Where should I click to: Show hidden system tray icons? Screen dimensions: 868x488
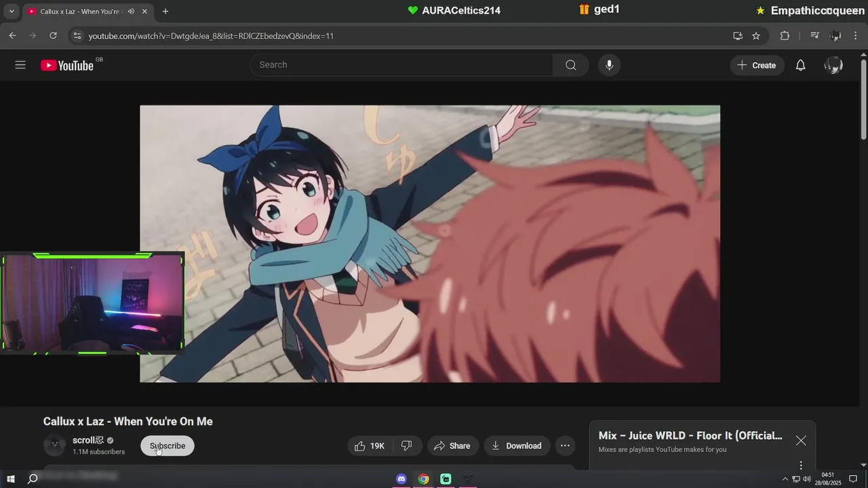(785, 479)
